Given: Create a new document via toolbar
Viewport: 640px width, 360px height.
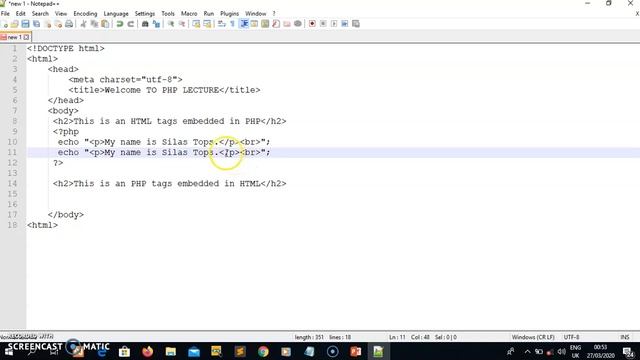Looking at the screenshot, I should 4,24.
